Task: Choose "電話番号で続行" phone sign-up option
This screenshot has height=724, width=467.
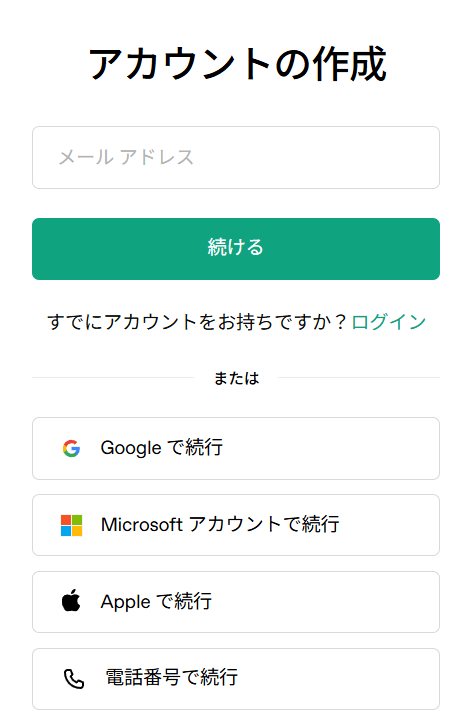Action: [236, 679]
